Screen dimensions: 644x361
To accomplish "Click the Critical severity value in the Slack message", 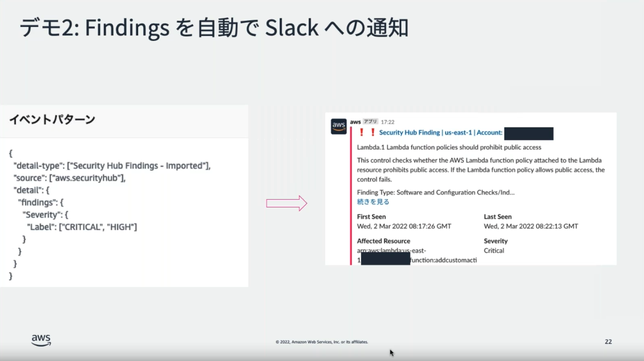I will coord(494,250).
